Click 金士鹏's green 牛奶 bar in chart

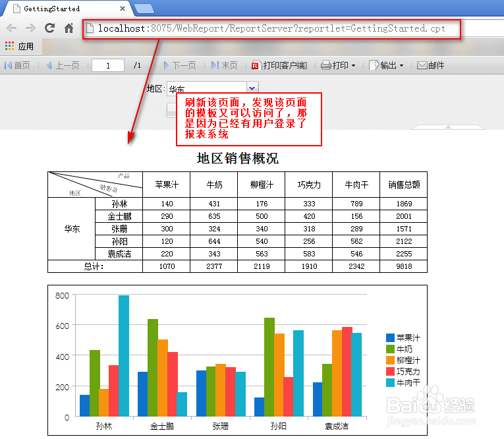pos(153,368)
